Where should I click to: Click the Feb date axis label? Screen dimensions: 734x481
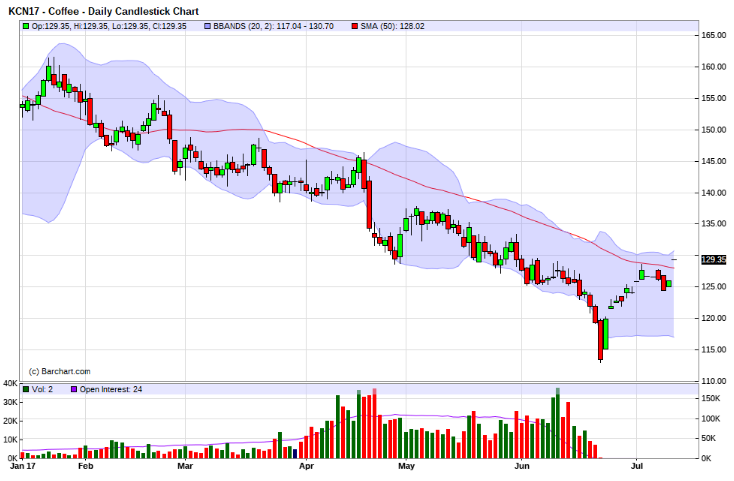[86, 466]
